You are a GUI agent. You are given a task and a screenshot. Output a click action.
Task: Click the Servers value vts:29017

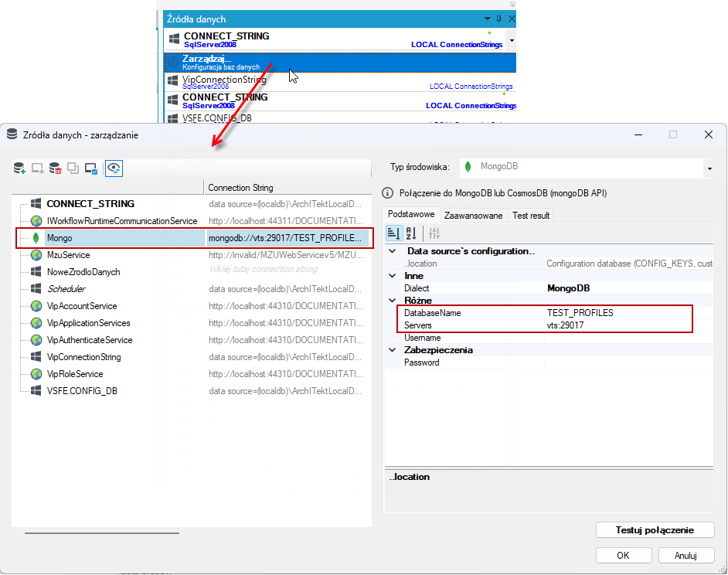(x=565, y=325)
